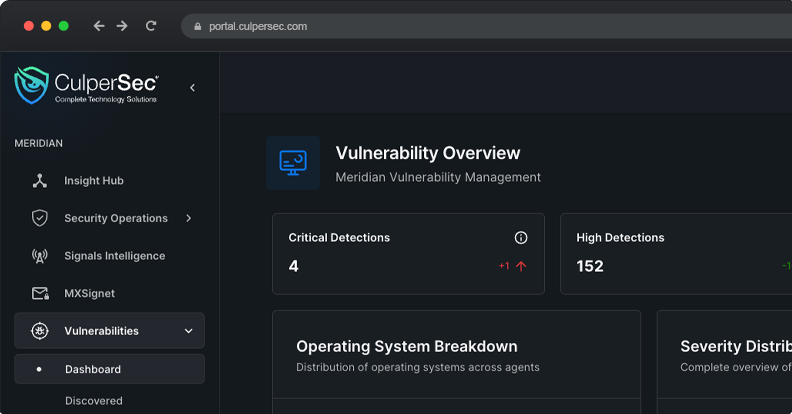
Task: Go to Insight Hub
Action: 94,181
